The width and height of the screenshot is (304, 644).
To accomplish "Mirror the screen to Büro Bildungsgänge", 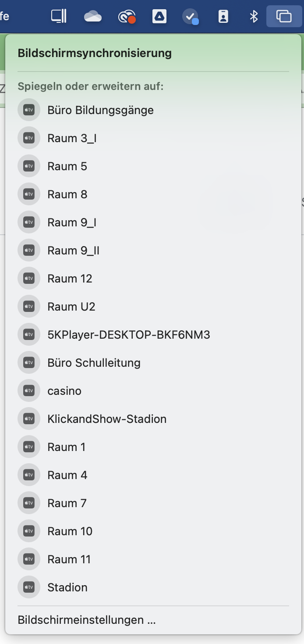I will (100, 110).
